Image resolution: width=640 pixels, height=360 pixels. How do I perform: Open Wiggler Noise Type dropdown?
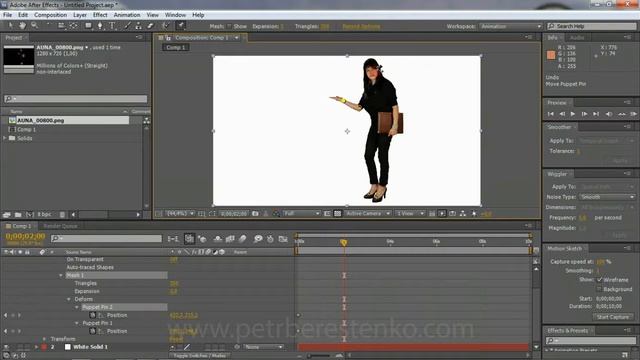point(607,197)
